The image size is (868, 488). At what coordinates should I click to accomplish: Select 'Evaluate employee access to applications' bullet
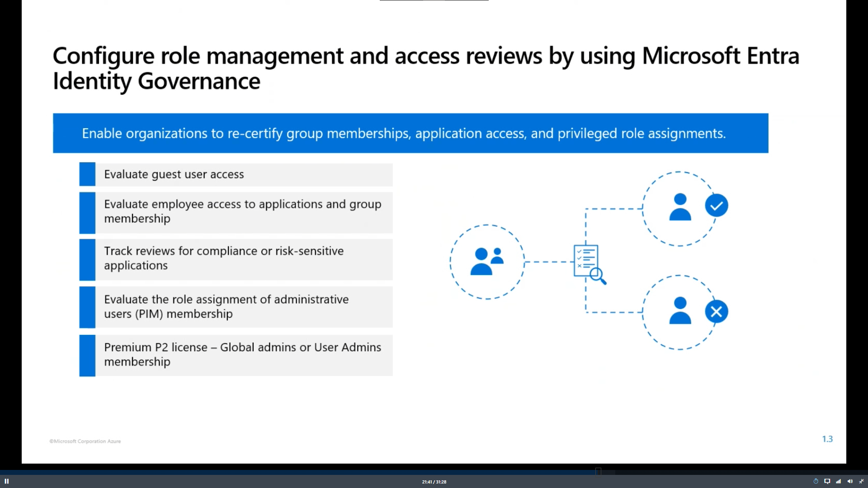(x=236, y=212)
